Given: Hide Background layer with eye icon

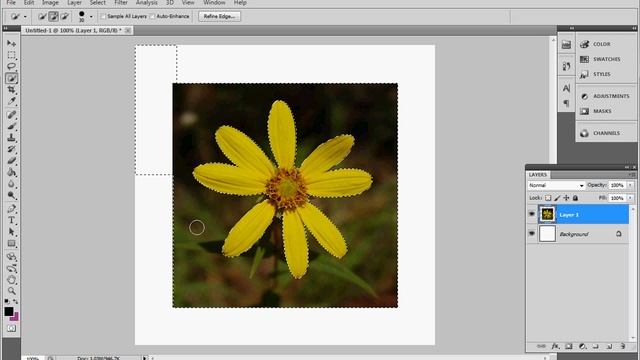Looking at the screenshot, I should pos(531,233).
